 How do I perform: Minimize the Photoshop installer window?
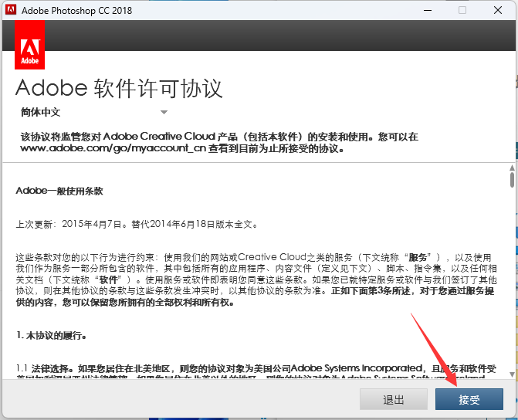[428, 10]
